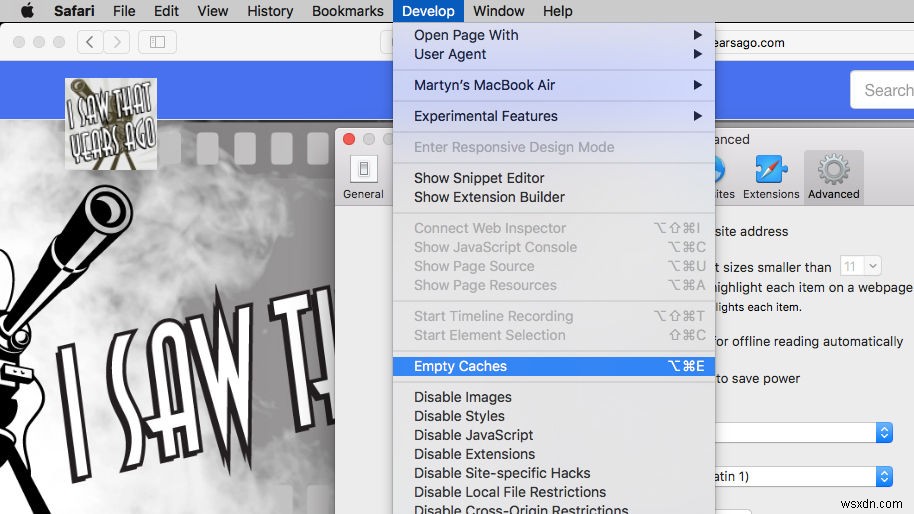This screenshot has width=914, height=514.
Task: Open the View menu
Action: [x=213, y=11]
